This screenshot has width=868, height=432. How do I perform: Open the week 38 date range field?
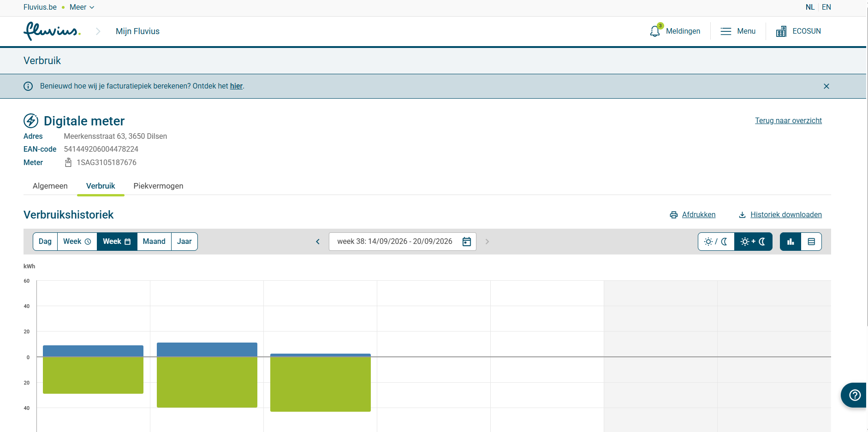tap(402, 242)
